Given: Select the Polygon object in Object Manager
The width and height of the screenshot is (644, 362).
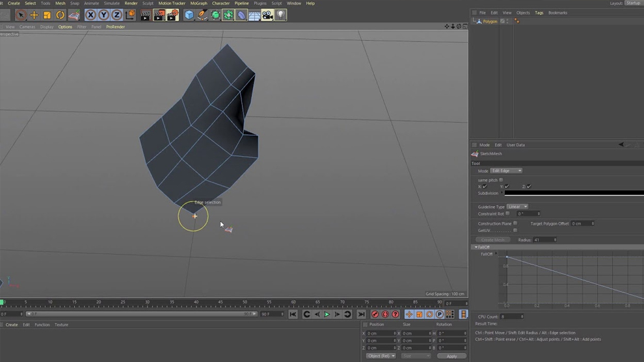Looking at the screenshot, I should point(490,21).
